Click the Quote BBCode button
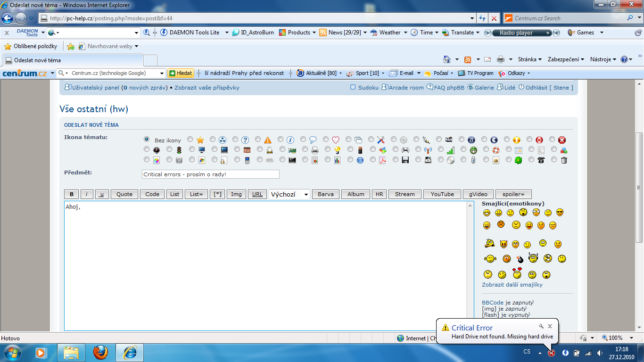 point(124,194)
